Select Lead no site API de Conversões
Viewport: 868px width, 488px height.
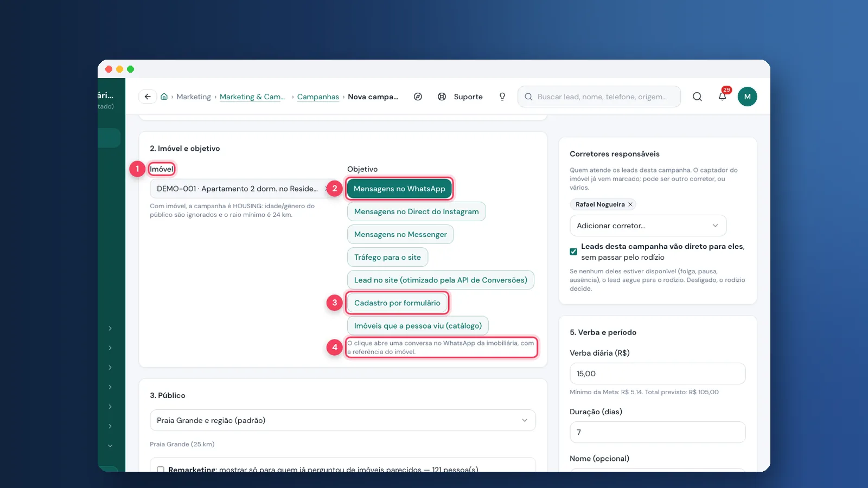click(441, 280)
